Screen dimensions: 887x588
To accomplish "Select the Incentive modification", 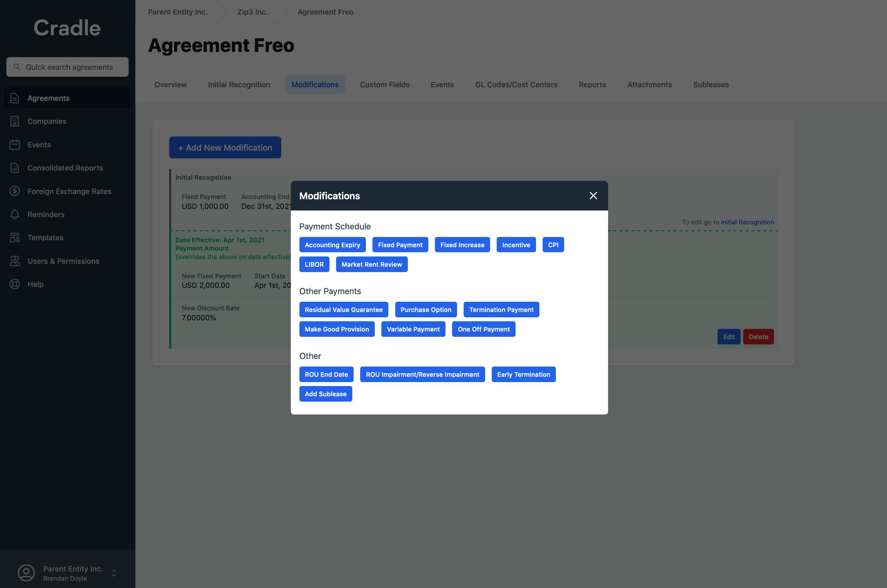I will (x=516, y=245).
